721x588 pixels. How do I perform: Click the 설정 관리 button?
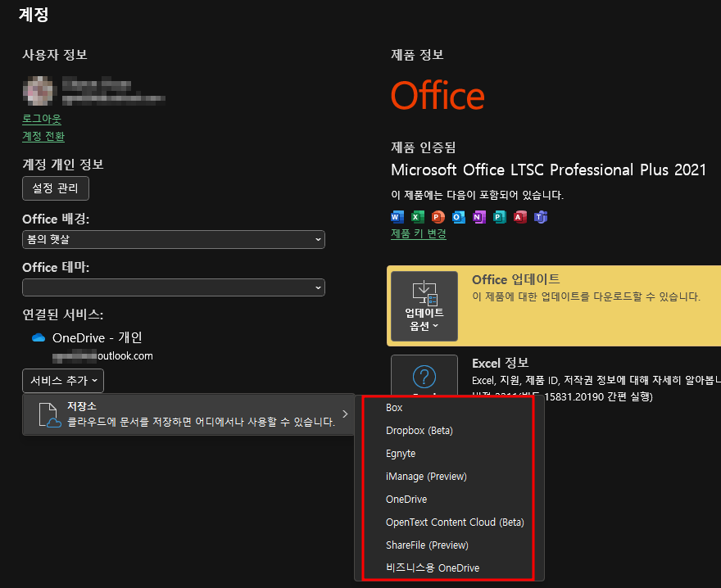coord(56,188)
